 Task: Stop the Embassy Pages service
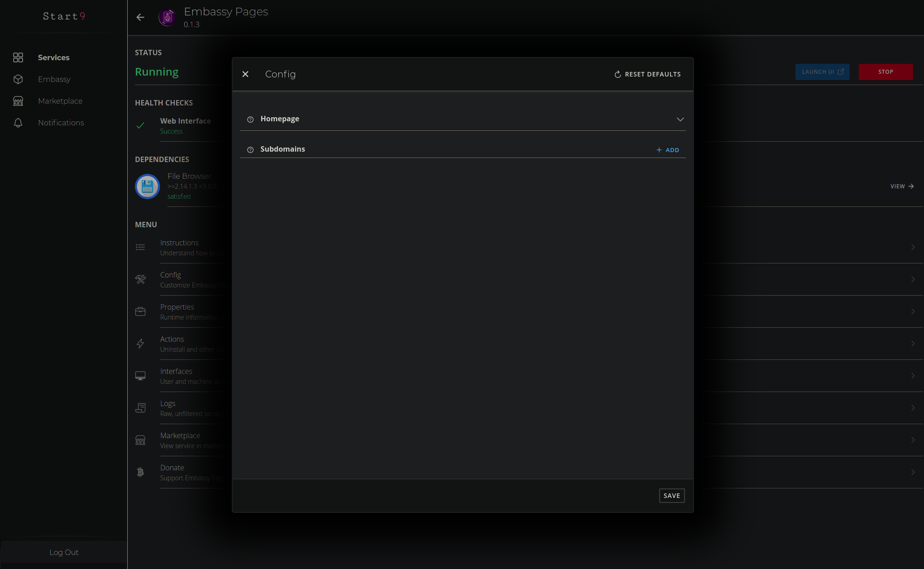886,72
